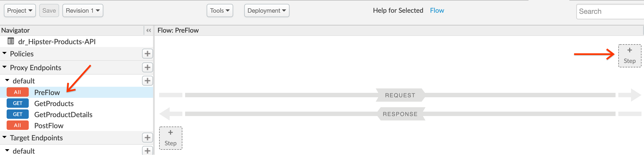Add a response Step at bottom left
644x155 pixels.
point(170,138)
